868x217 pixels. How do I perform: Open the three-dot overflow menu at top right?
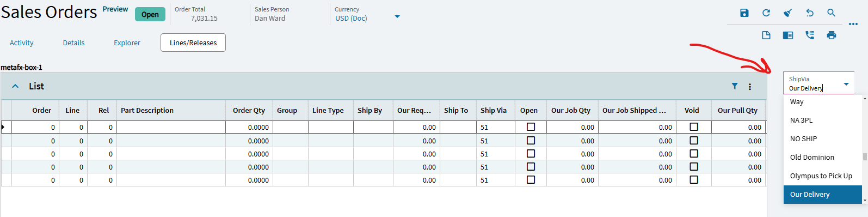tap(853, 24)
